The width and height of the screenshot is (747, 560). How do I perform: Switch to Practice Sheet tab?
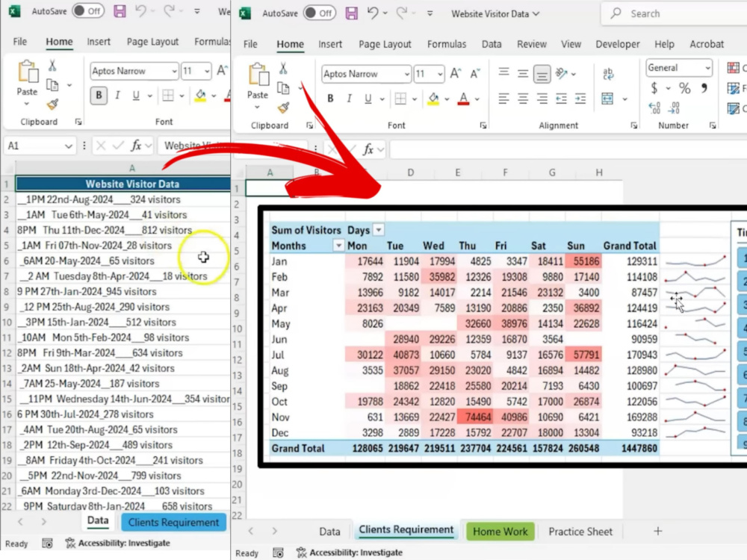coord(580,532)
